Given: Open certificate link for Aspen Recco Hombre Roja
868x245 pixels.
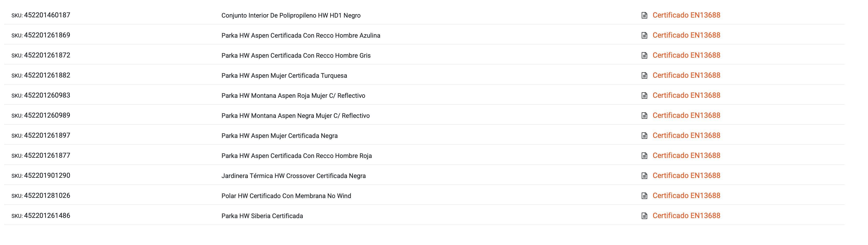Looking at the screenshot, I should click(x=686, y=156).
